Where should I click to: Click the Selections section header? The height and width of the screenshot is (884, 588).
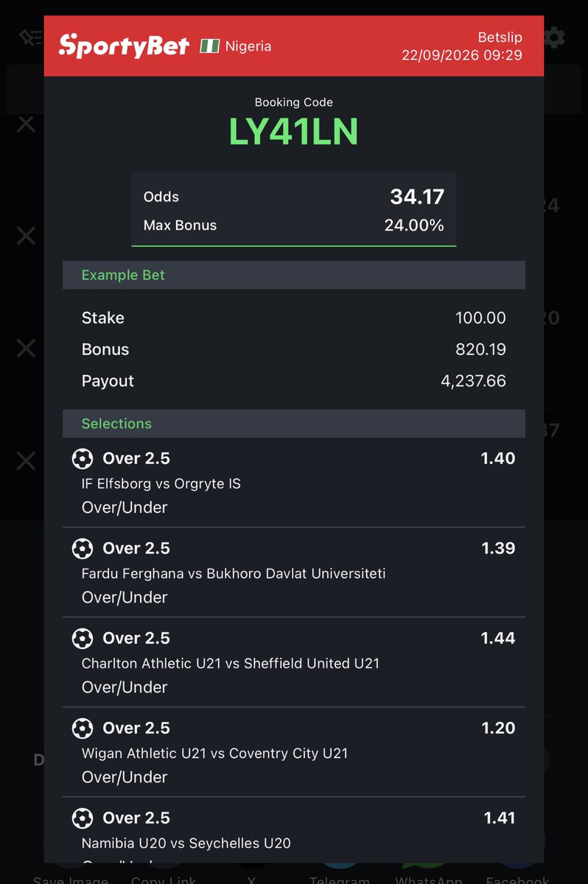293,424
